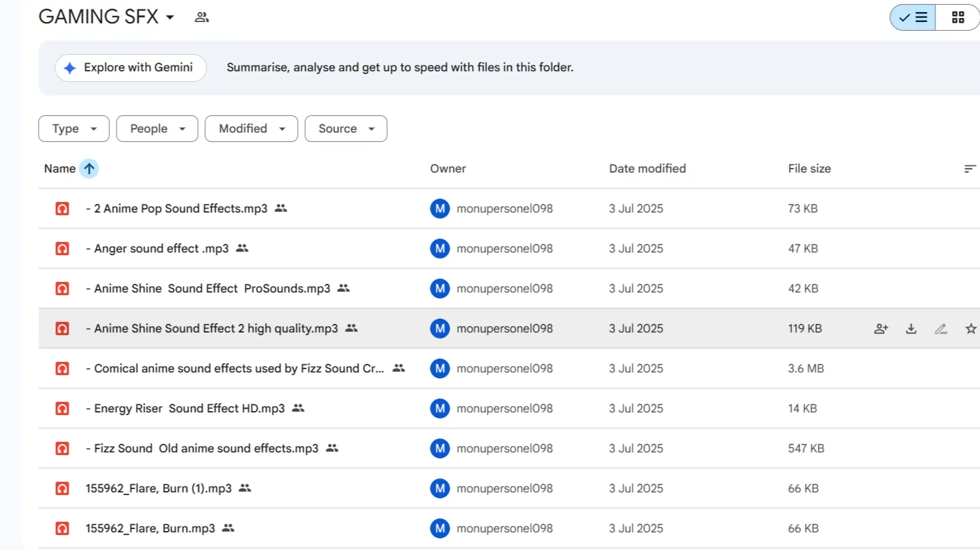Open the Modified filter dropdown
This screenshot has width=980, height=551.
tap(251, 129)
